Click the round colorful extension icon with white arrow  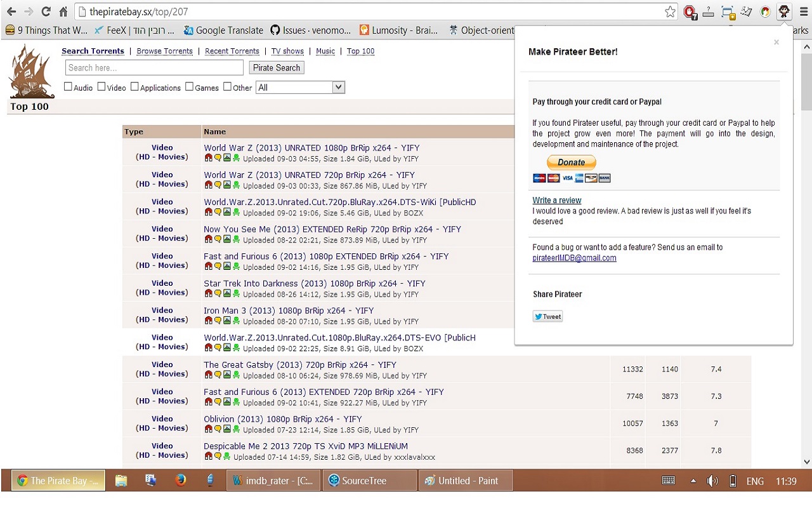[766, 11]
